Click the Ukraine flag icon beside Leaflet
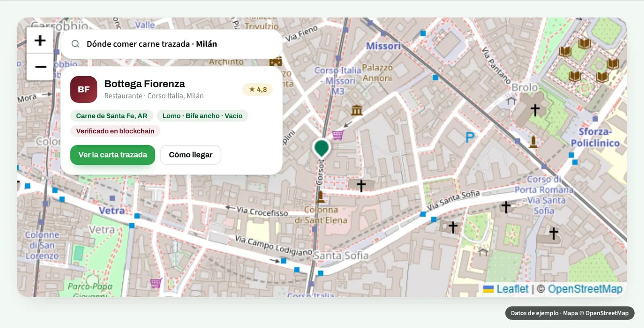 click(488, 289)
